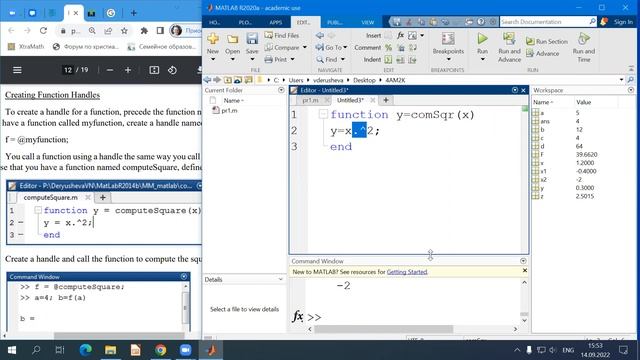This screenshot has width=640, height=360.
Task: Expand the Run dropdown arrow
Action: tap(482, 60)
